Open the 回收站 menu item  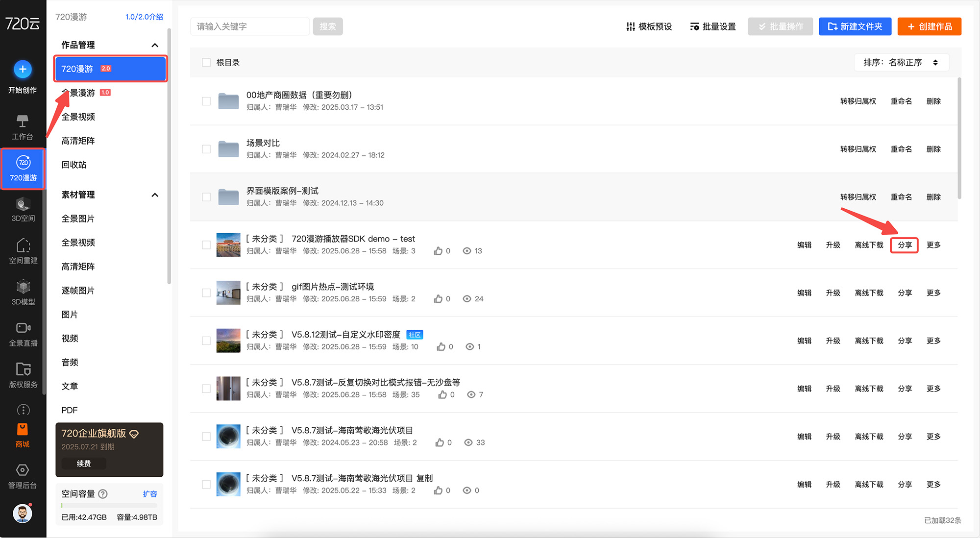click(x=74, y=165)
